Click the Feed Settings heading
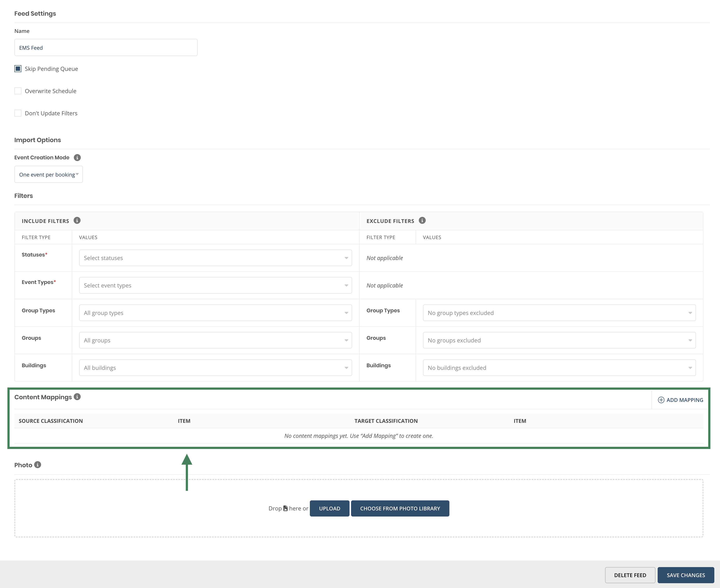 [x=35, y=14]
